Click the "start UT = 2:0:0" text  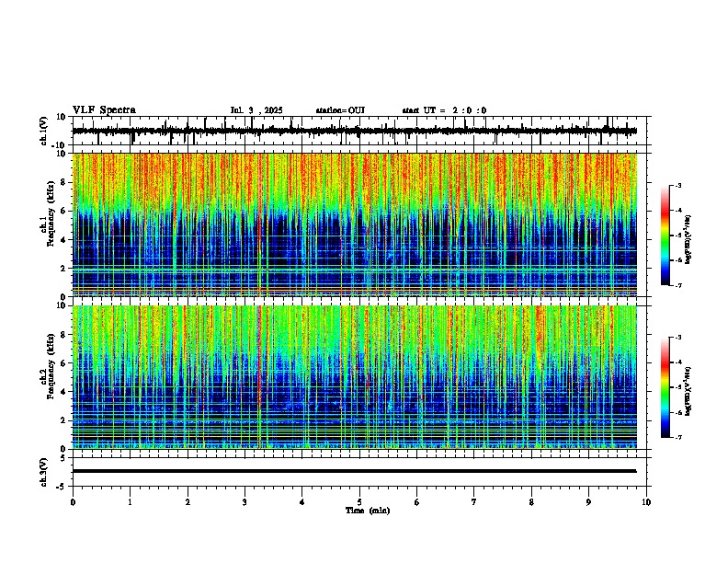(444, 110)
